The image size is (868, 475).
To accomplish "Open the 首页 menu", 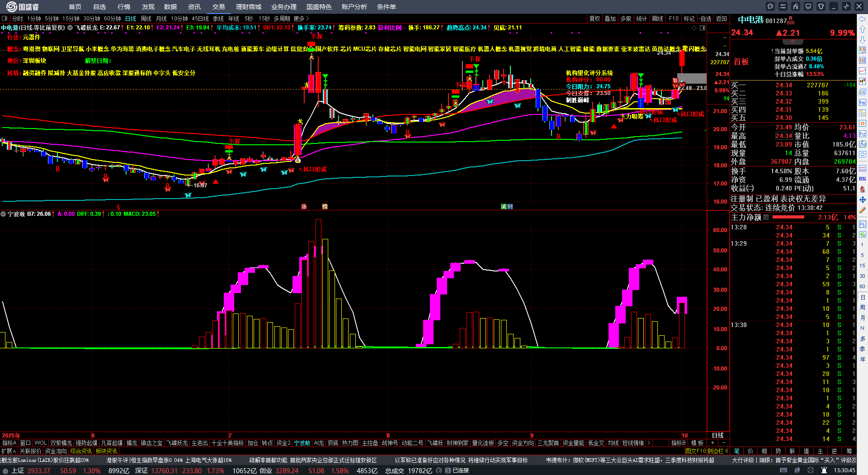I will click(x=75, y=7).
